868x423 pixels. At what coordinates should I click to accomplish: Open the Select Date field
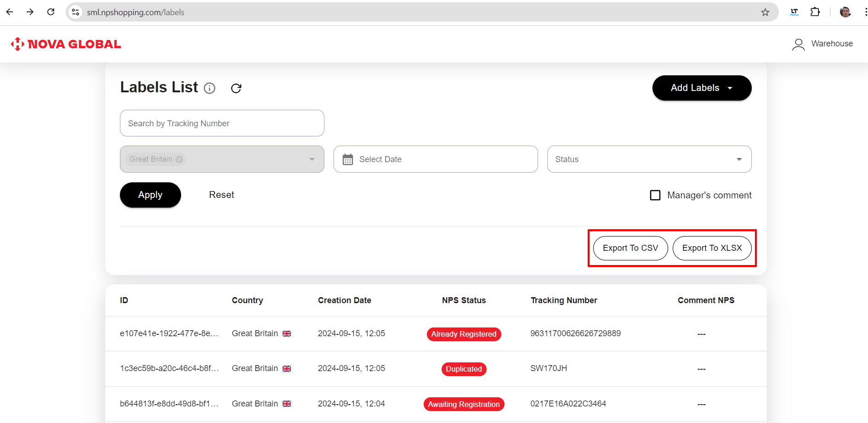tap(436, 159)
